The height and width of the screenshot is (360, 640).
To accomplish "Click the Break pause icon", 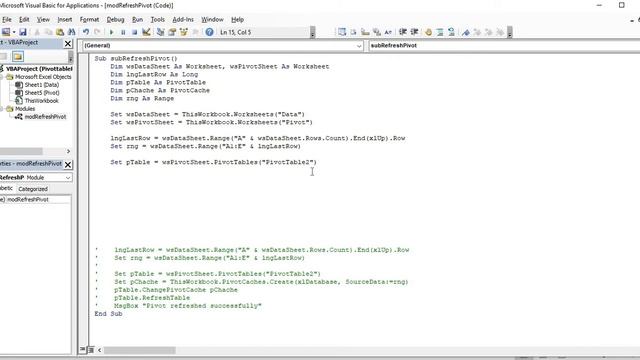I will 123,32.
